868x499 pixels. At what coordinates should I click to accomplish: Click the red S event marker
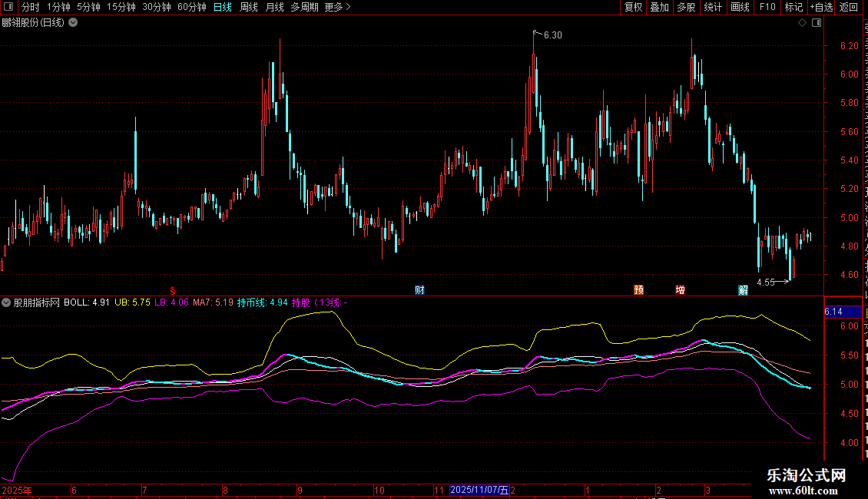pos(173,290)
